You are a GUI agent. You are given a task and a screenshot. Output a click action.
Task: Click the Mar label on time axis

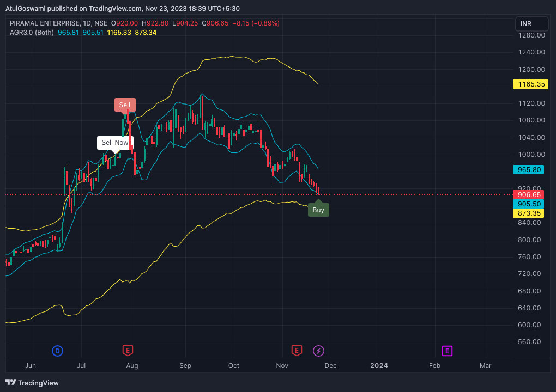(x=486, y=366)
